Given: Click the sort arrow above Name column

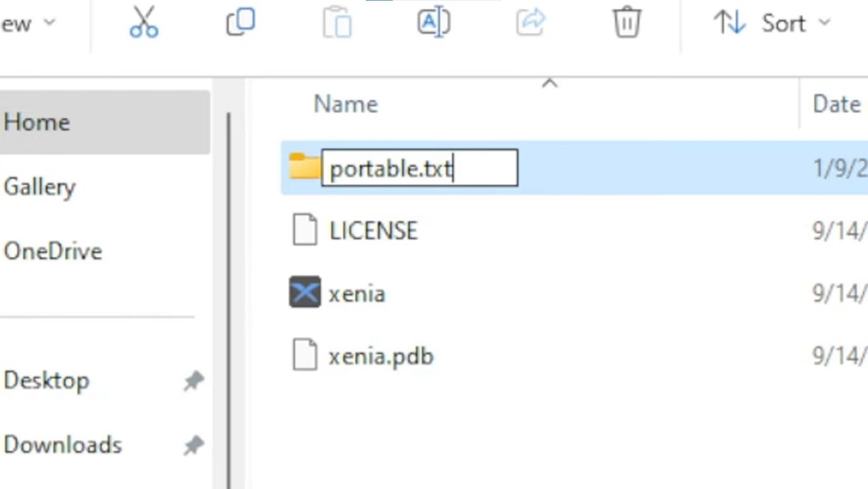Looking at the screenshot, I should tap(550, 83).
